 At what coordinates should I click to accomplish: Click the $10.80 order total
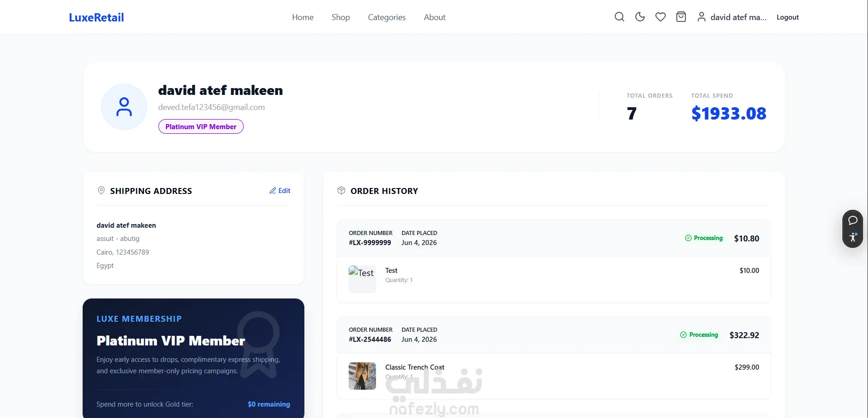point(747,239)
